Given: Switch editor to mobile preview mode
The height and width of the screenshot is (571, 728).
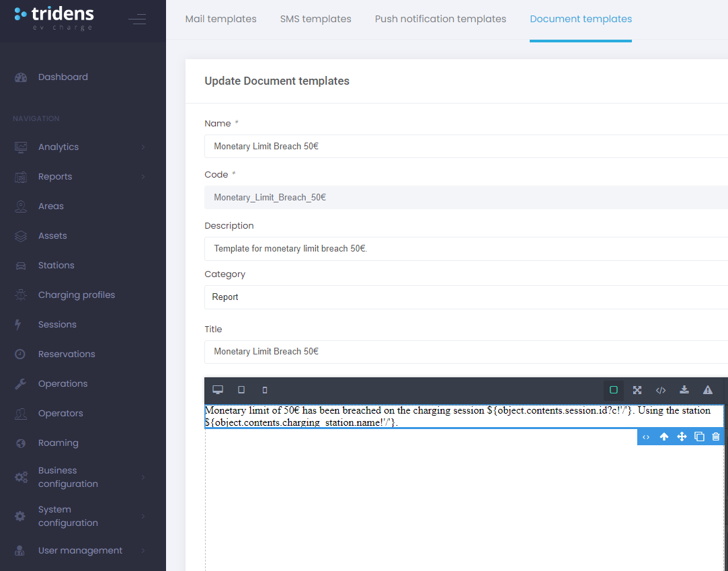Looking at the screenshot, I should [264, 389].
